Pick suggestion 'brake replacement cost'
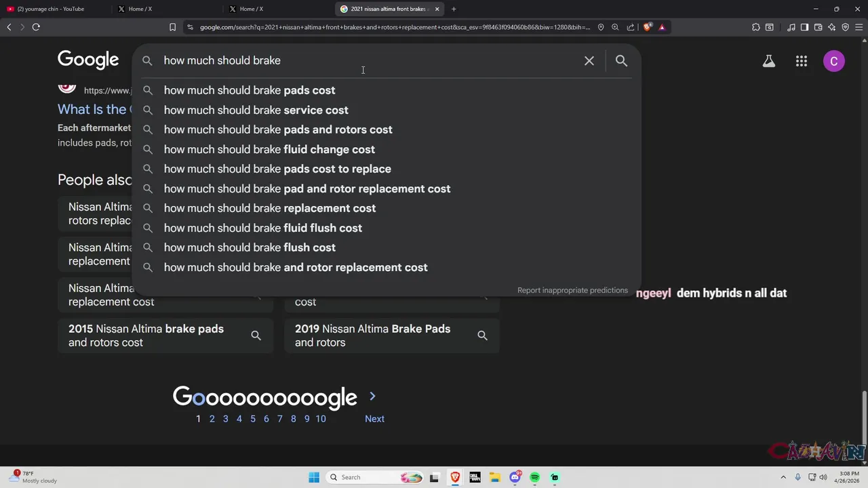Image resolution: width=868 pixels, height=488 pixels. pyautogui.click(x=387, y=208)
